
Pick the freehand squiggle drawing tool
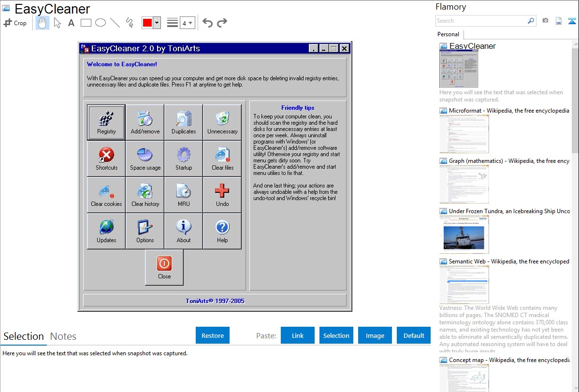click(130, 23)
